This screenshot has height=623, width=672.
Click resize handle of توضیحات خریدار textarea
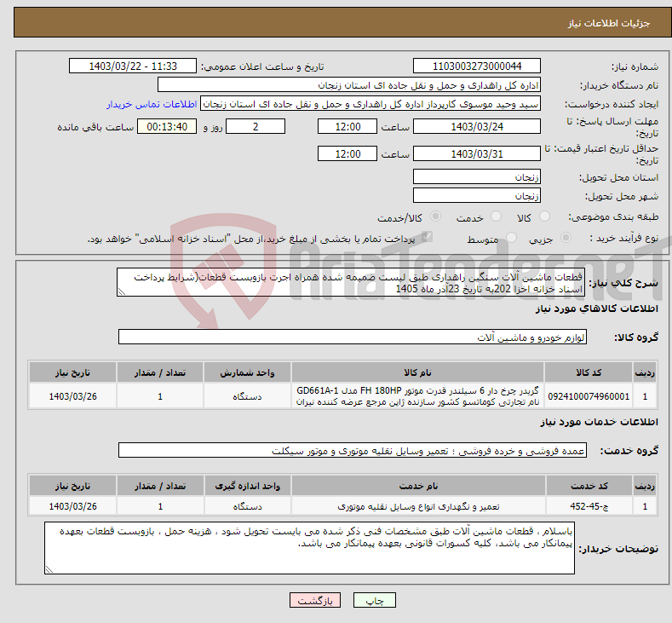click(x=49, y=569)
